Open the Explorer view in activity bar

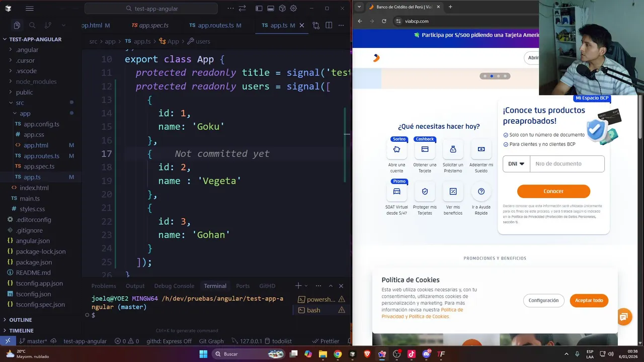click(x=17, y=25)
